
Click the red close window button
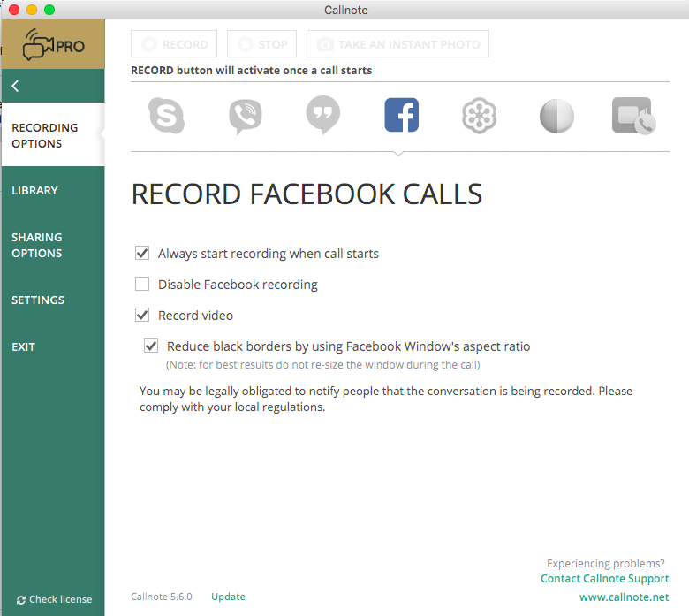[14, 10]
